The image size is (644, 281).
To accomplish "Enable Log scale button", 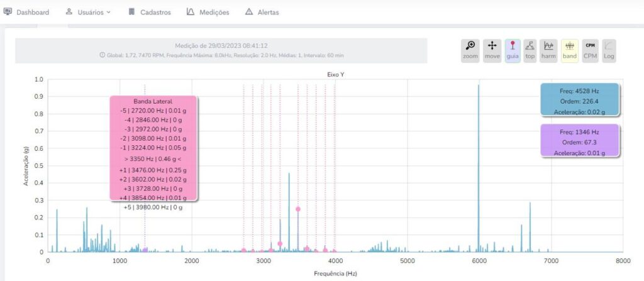I will [x=609, y=50].
